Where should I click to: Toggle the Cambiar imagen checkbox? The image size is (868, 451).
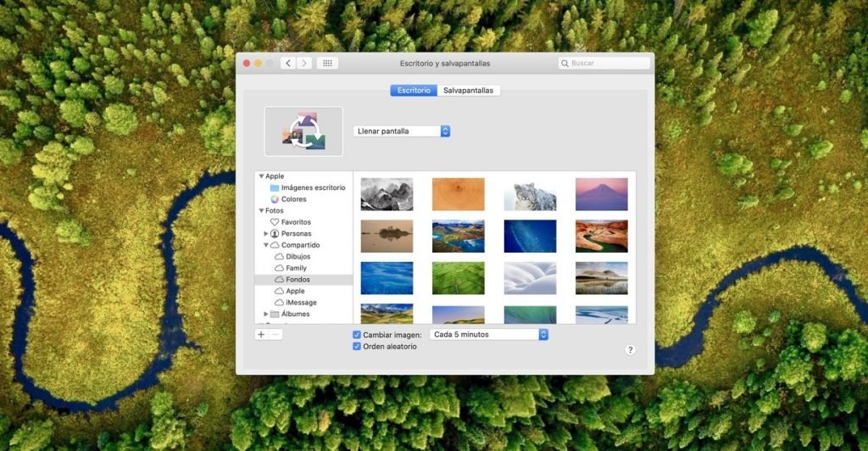point(357,335)
